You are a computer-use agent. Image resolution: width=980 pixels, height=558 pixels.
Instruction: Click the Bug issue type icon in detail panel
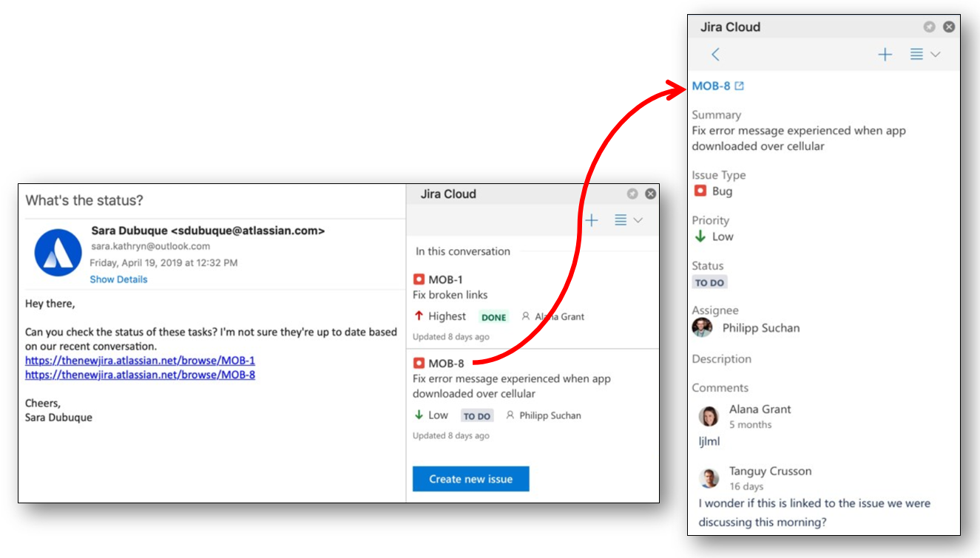pyautogui.click(x=700, y=191)
